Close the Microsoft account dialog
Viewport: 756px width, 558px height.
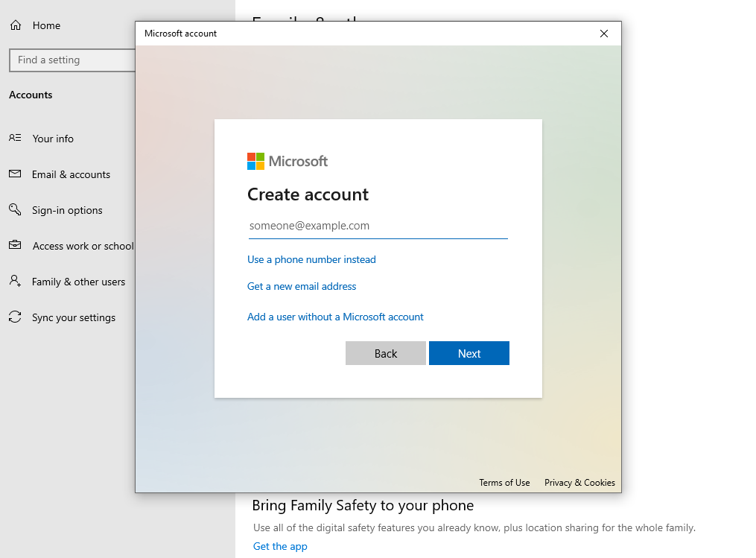(603, 34)
